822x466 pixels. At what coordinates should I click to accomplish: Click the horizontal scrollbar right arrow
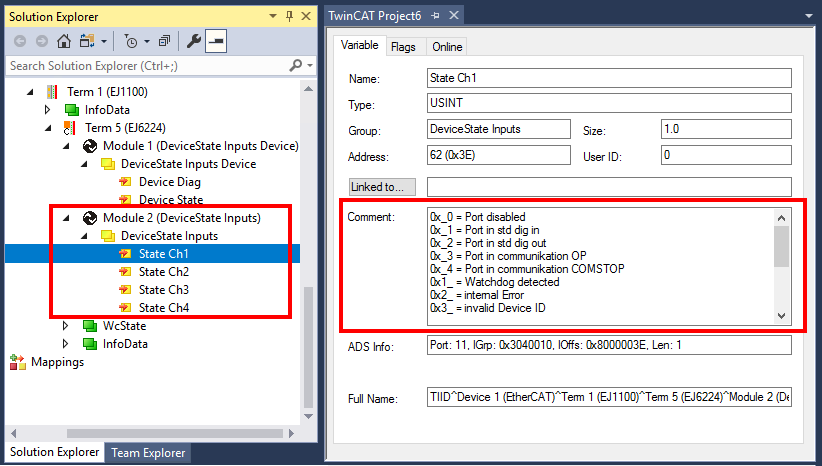[291, 434]
